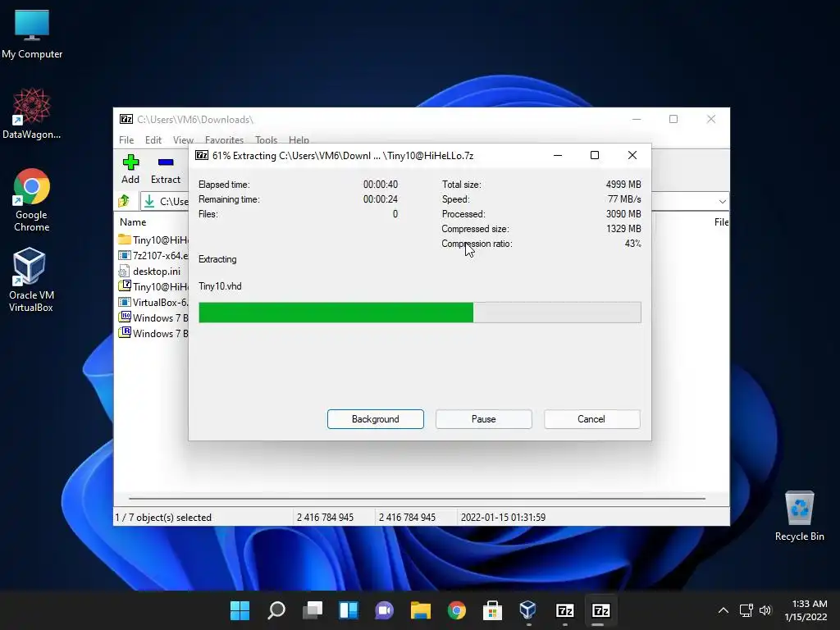Open File Explorer from the taskbar
Image resolution: width=840 pixels, height=630 pixels.
(421, 610)
